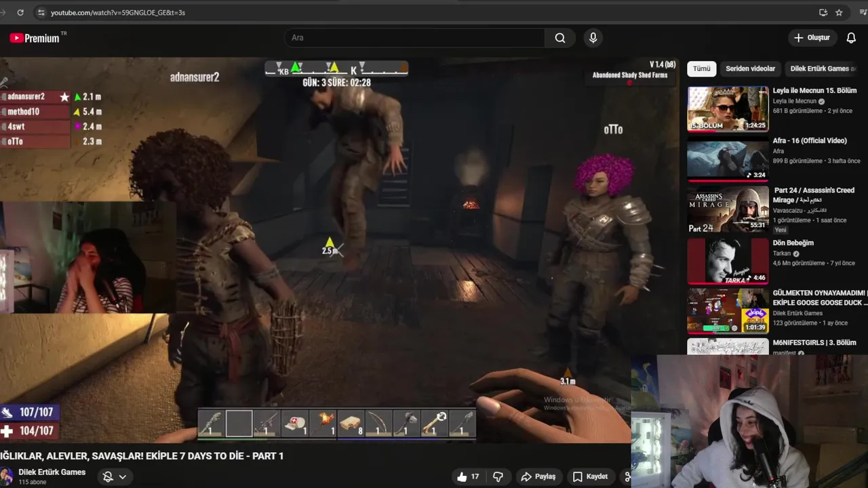Screen dimensions: 868x488
Task: Open the Dilek Ertürk Games channel avatar
Action: tap(7, 476)
